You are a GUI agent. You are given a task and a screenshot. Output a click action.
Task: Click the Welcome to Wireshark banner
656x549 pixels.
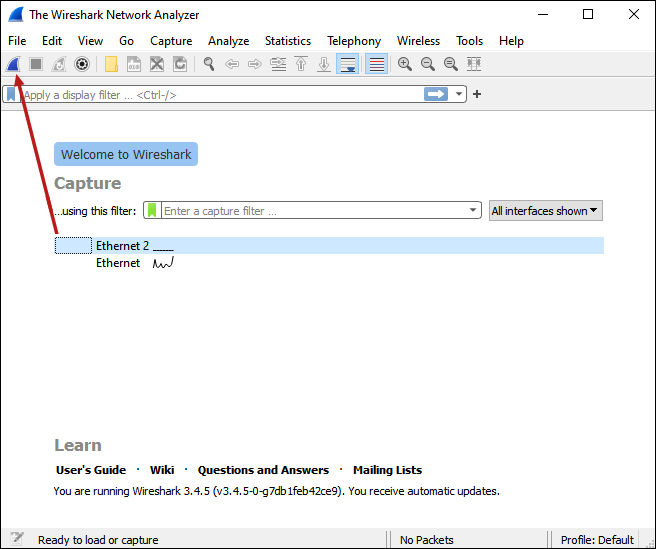click(126, 154)
